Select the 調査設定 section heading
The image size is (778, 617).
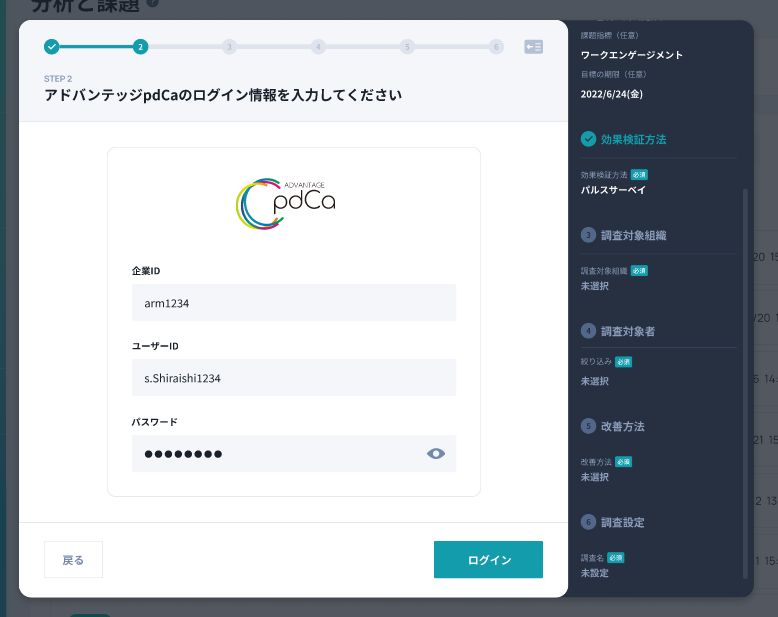(623, 522)
